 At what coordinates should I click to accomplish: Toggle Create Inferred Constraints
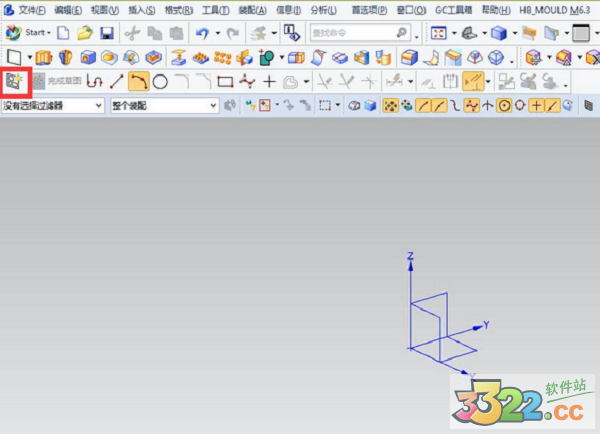[x=473, y=81]
